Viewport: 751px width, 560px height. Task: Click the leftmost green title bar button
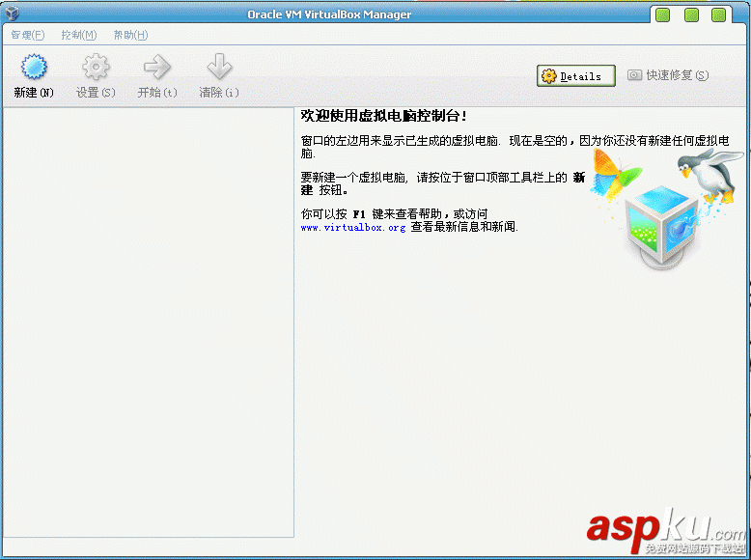point(662,15)
